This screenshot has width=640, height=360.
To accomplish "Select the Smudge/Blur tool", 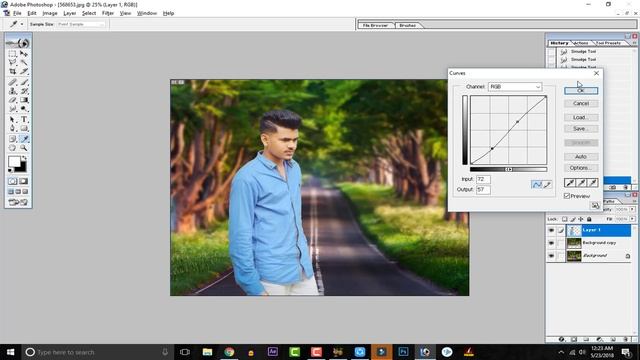I will 13,109.
